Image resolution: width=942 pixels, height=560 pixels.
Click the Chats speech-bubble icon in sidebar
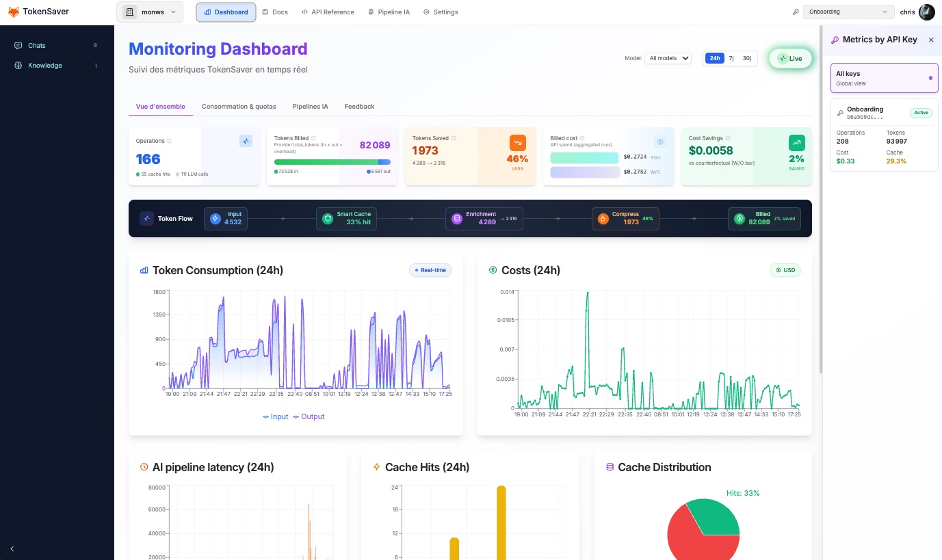pos(18,46)
